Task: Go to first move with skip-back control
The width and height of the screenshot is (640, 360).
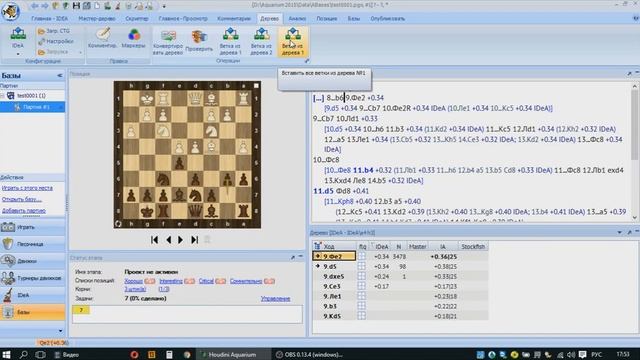Action: tap(154, 240)
